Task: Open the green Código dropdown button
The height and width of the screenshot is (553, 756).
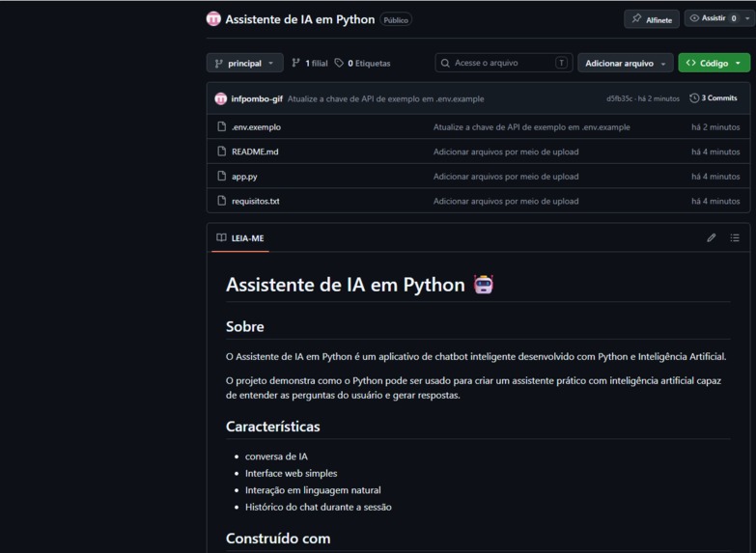Action: coord(714,63)
